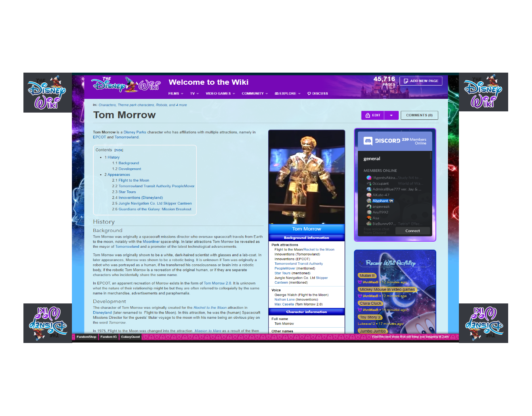Click the Tom Morrow infobox photo

click(x=307, y=177)
